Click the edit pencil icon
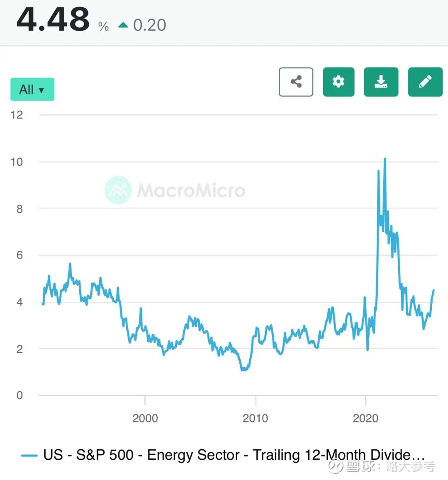This screenshot has width=448, height=480. [425, 82]
